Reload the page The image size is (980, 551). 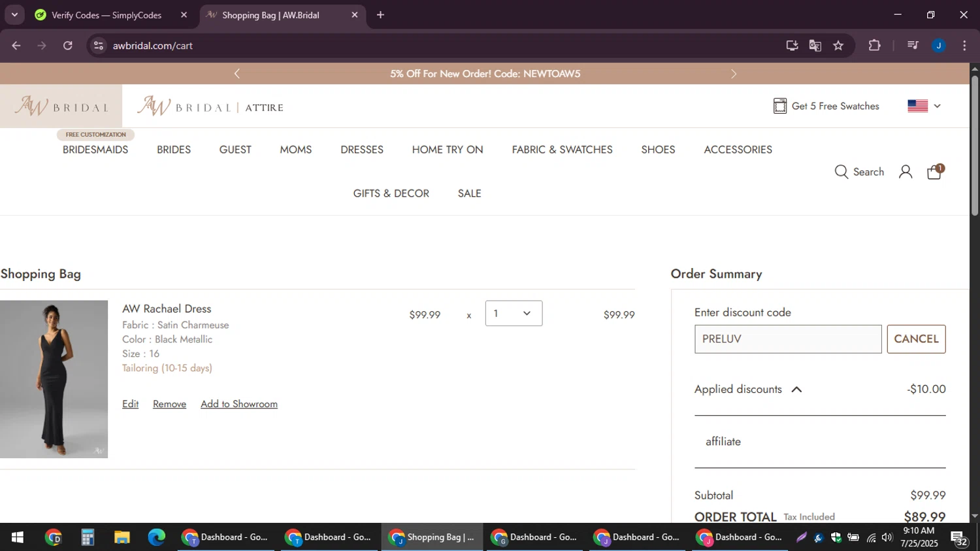click(x=68, y=46)
